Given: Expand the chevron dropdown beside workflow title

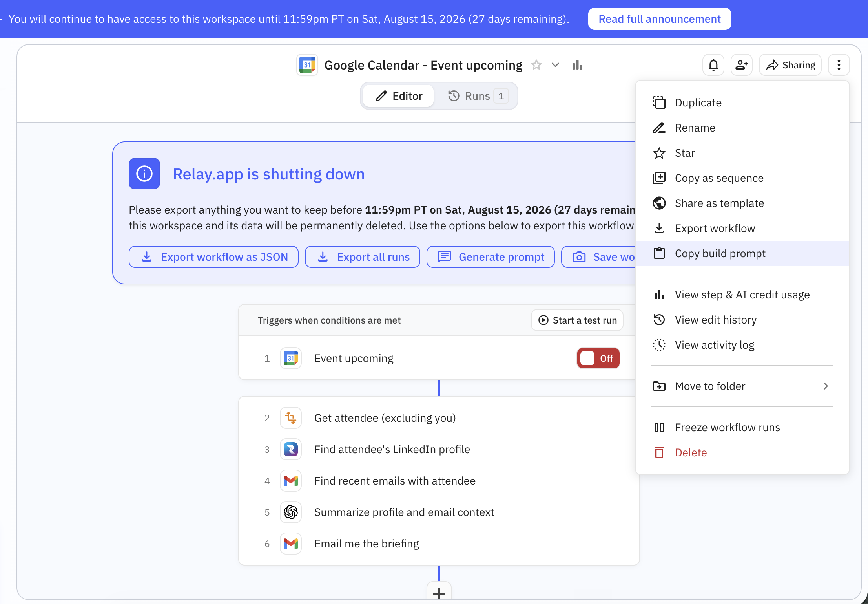Looking at the screenshot, I should coord(555,65).
